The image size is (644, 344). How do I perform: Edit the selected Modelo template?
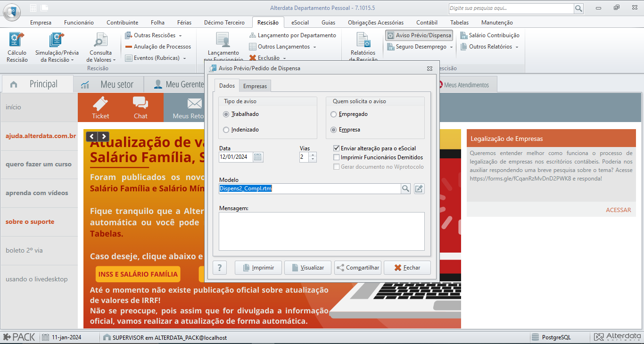tap(419, 188)
